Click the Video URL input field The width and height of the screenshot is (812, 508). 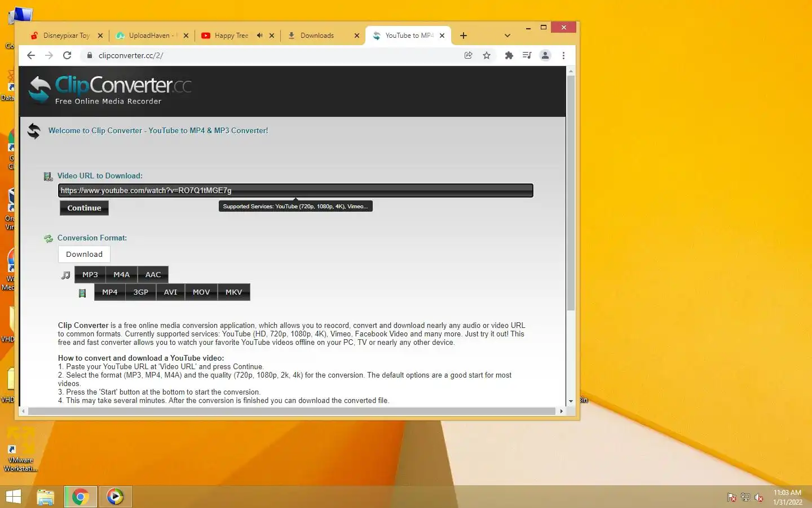[295, 191]
